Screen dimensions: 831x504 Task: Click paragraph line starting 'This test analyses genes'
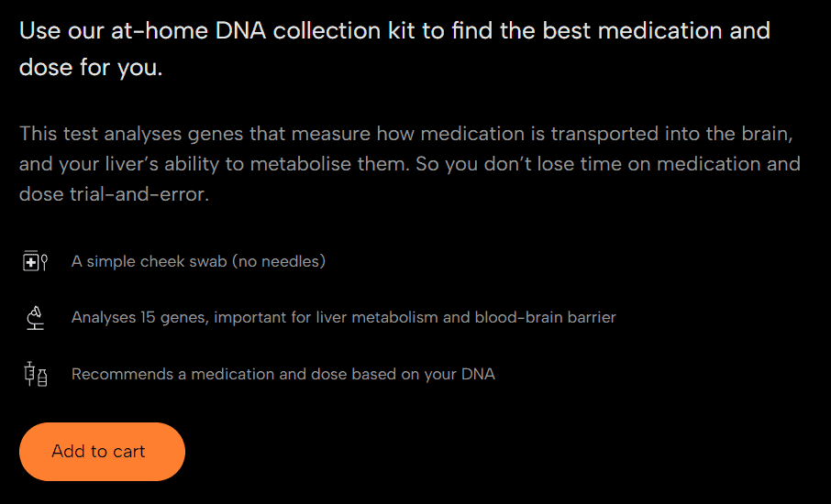pyautogui.click(x=406, y=134)
